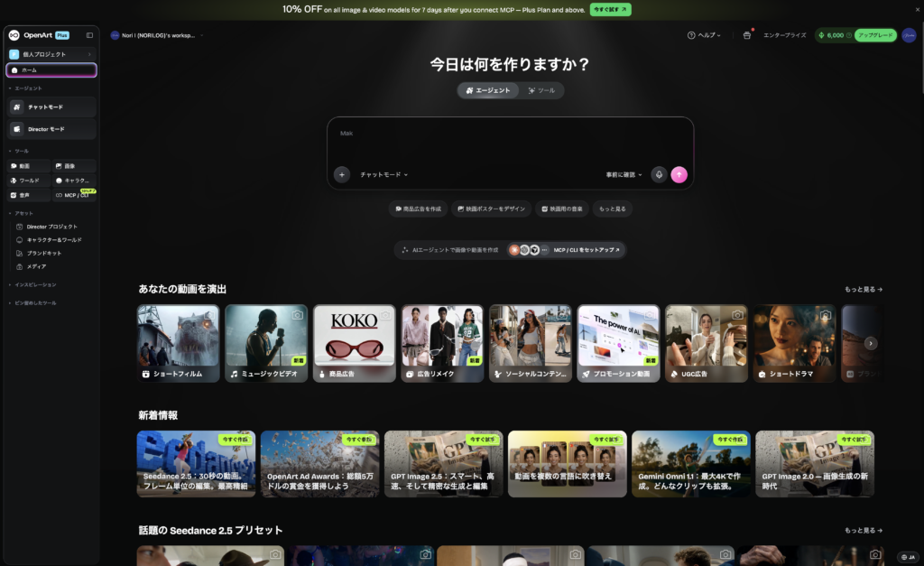924x566 pixels.
Task: Collapse the エージェント sidebar section
Action: tap(26, 88)
